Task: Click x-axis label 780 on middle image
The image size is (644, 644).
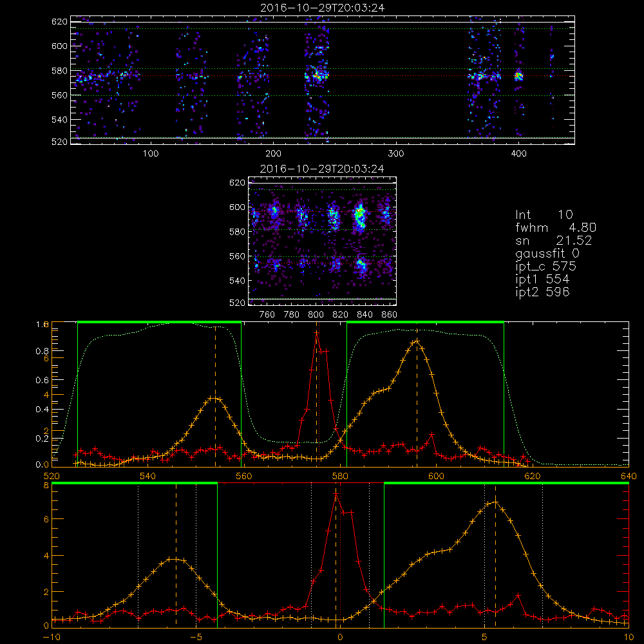Action: point(292,315)
